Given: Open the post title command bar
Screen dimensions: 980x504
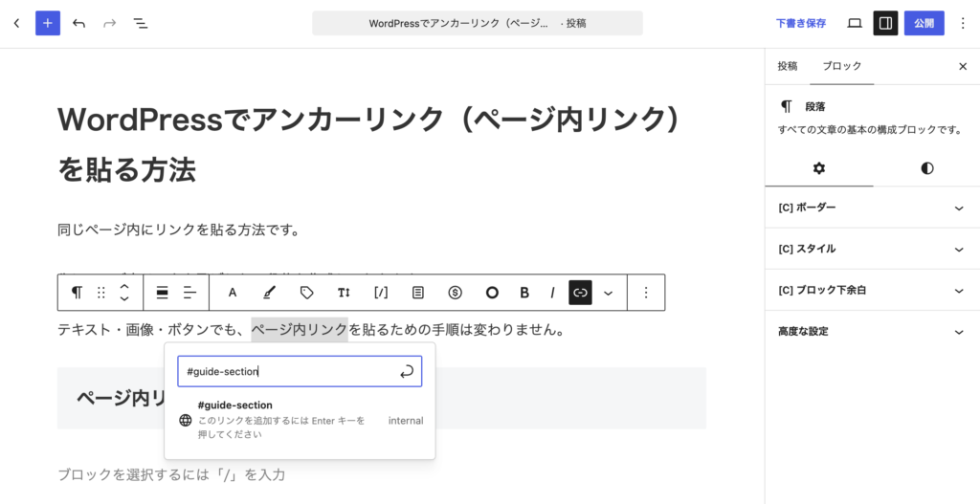Looking at the screenshot, I should point(478,23).
